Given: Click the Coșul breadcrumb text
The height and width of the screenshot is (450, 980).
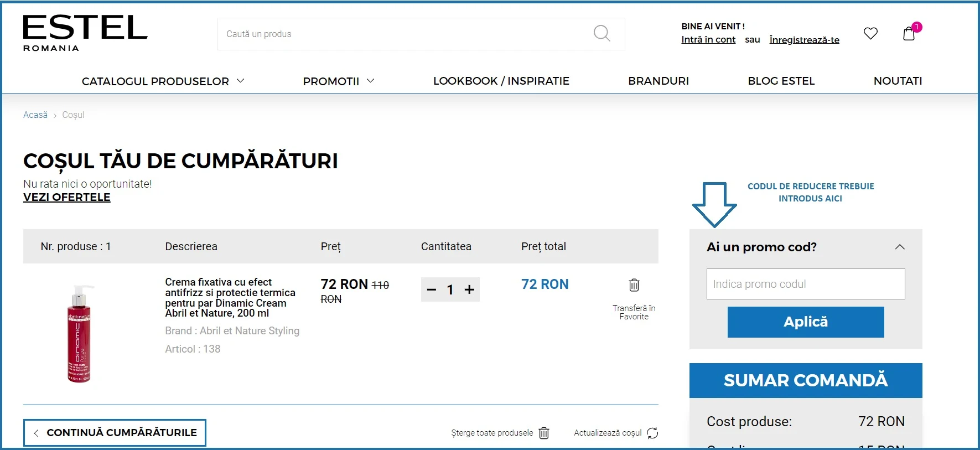Looking at the screenshot, I should pyautogui.click(x=73, y=115).
